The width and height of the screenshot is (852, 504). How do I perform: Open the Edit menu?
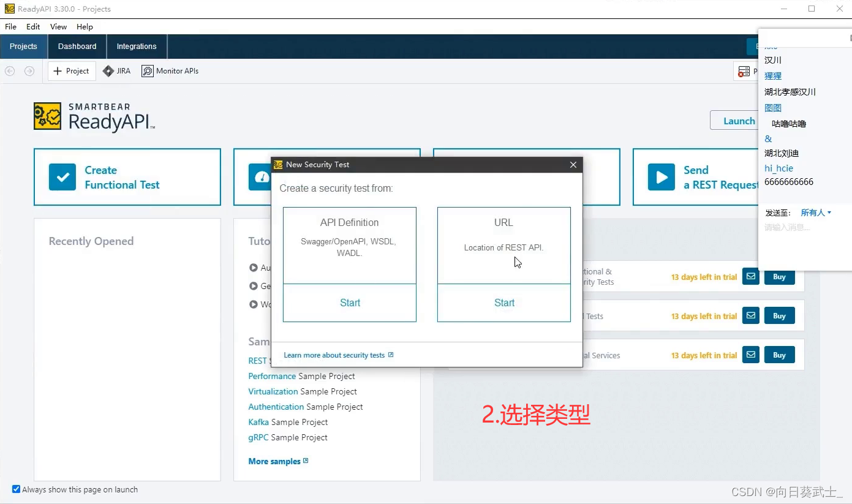pos(33,26)
